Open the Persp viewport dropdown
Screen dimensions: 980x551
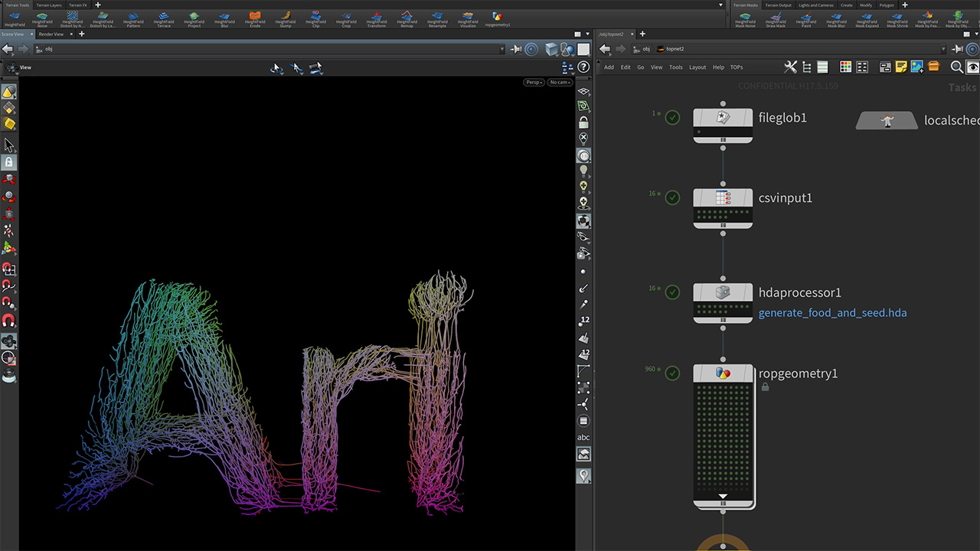(x=534, y=82)
